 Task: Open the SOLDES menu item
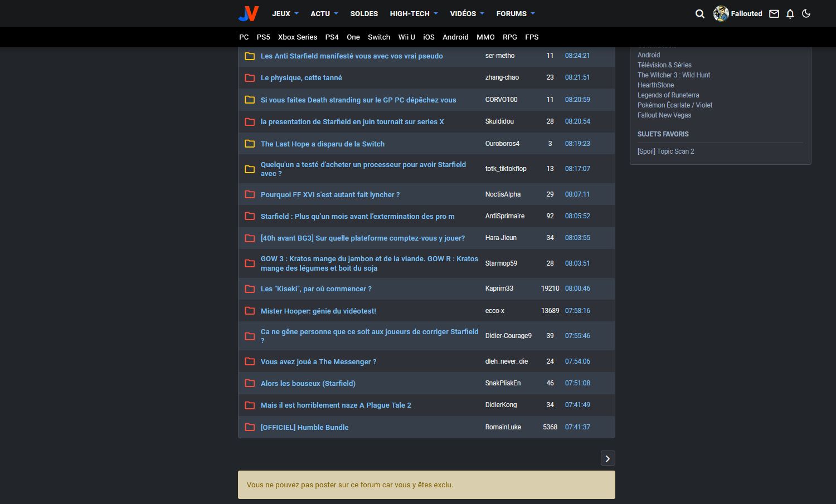364,13
